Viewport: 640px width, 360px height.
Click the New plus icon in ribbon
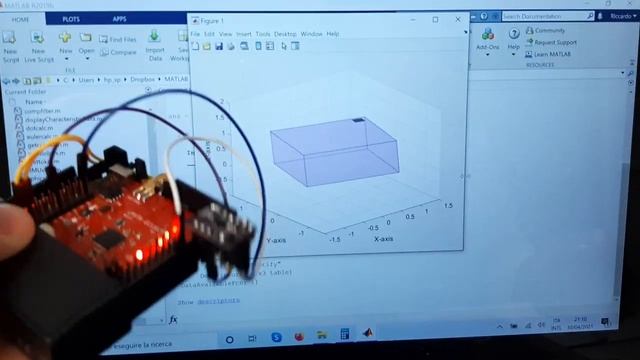[x=65, y=38]
